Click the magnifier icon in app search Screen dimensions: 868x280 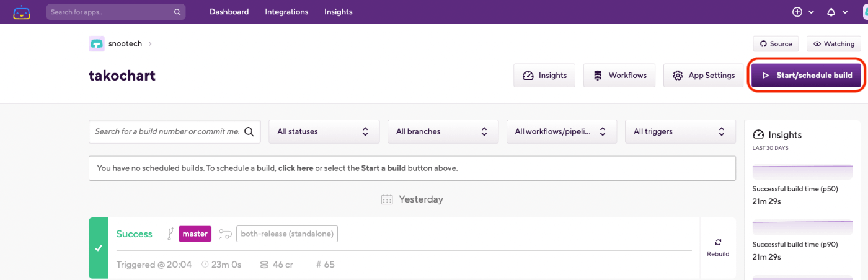[x=177, y=12]
